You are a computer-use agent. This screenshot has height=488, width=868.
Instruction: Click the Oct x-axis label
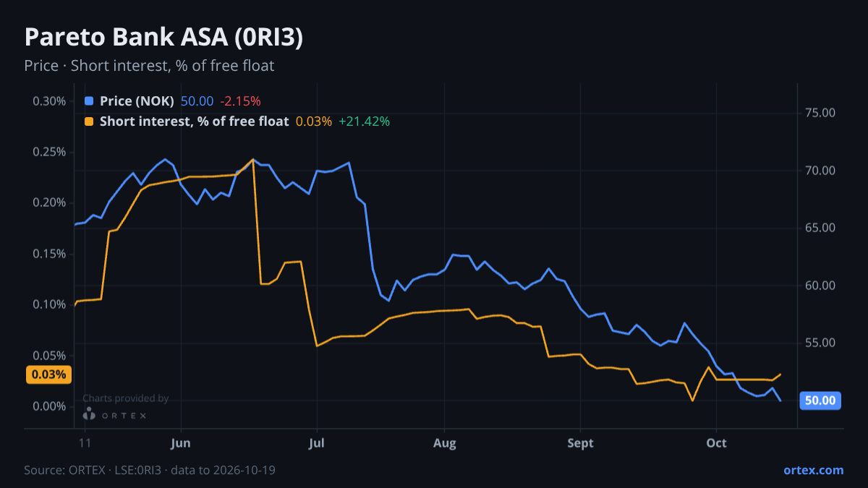pos(716,443)
